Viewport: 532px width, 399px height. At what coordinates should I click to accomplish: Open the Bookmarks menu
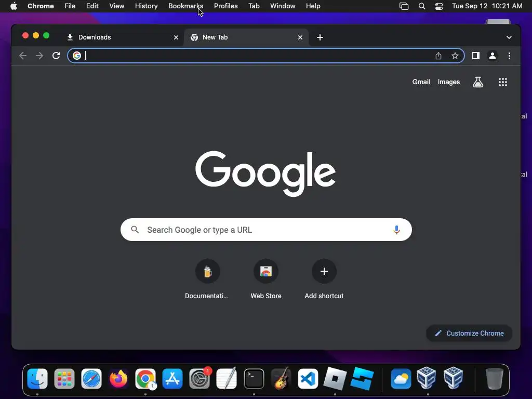(x=185, y=6)
